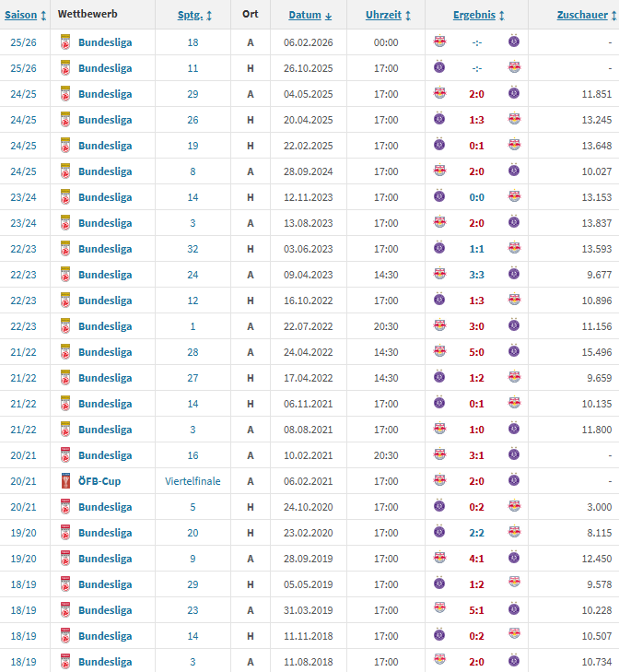This screenshot has width=619, height=672.
Task: Click Bundesliga logo in the 11.08.2018 row
Action: 64,662
